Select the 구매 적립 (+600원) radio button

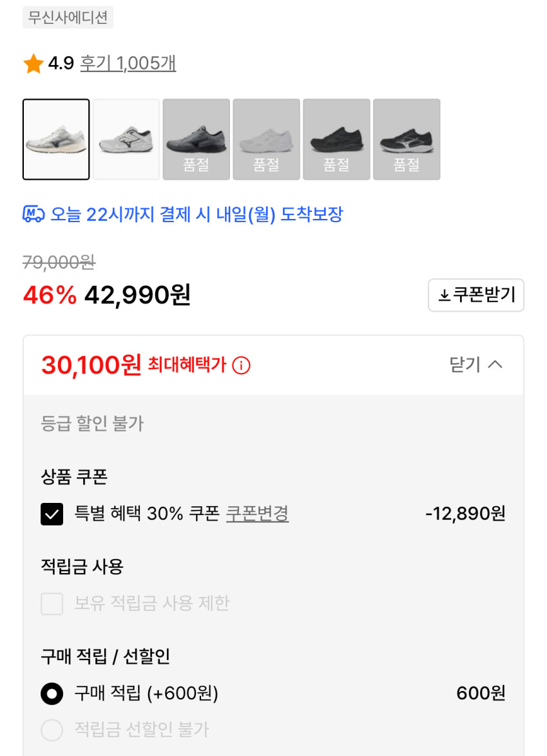click(x=52, y=694)
